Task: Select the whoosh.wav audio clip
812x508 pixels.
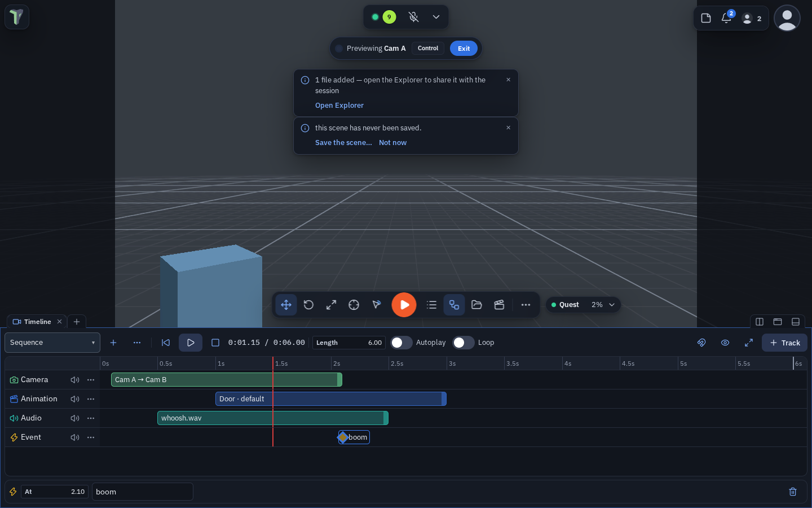Action: [x=273, y=418]
